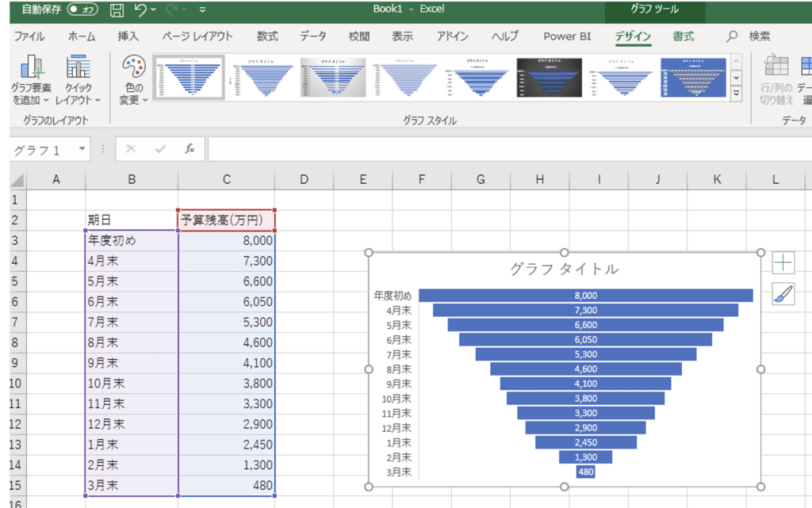Viewport: 812px width, 508px height.
Task: Click the fx Insert Function icon
Action: click(x=190, y=149)
